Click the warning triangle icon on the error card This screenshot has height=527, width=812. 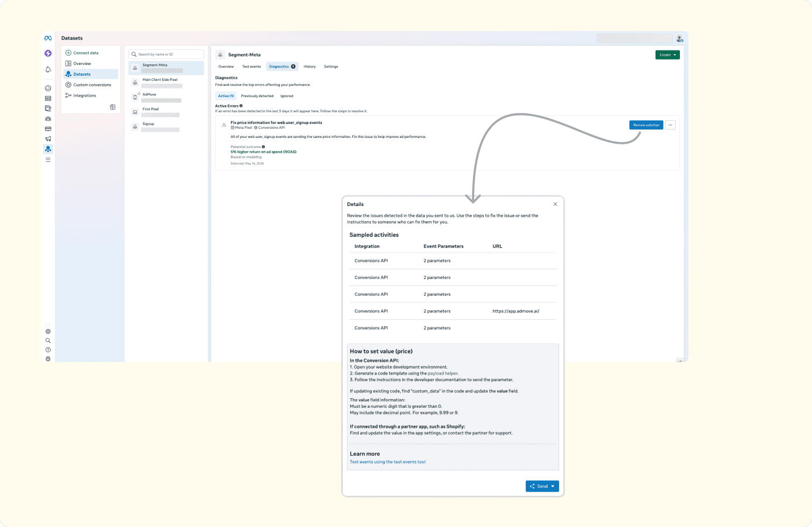[224, 125]
